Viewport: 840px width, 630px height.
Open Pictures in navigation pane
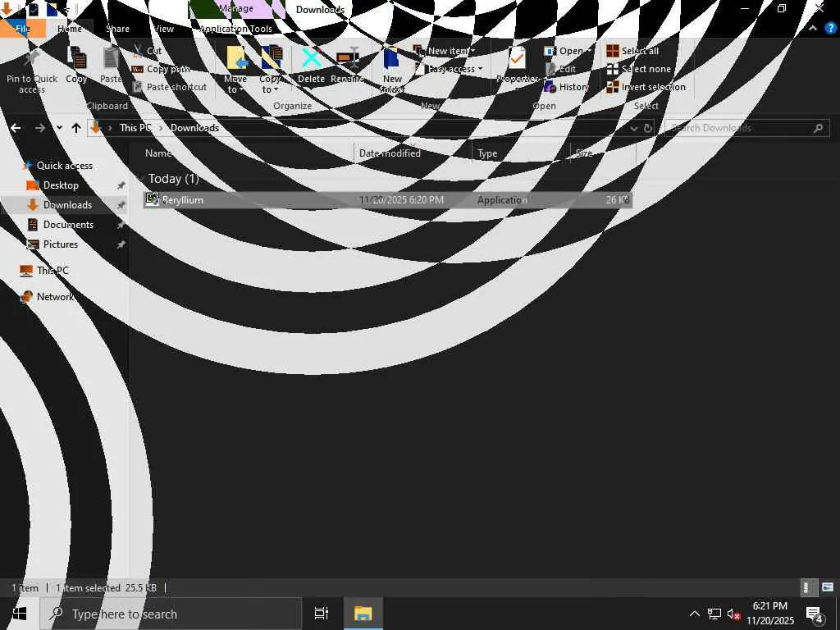click(x=60, y=244)
